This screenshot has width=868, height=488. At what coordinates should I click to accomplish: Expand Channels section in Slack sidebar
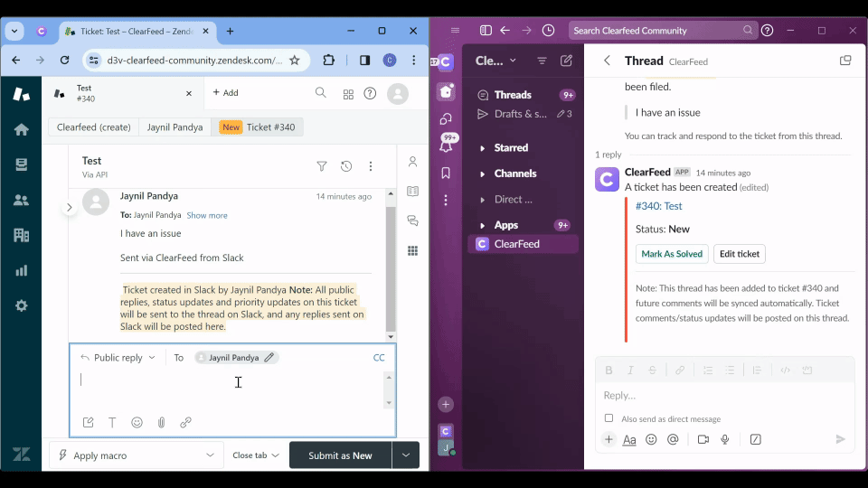(482, 174)
